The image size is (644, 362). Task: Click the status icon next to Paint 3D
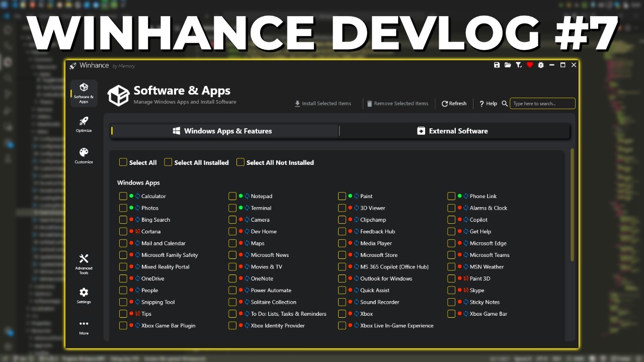click(466, 279)
